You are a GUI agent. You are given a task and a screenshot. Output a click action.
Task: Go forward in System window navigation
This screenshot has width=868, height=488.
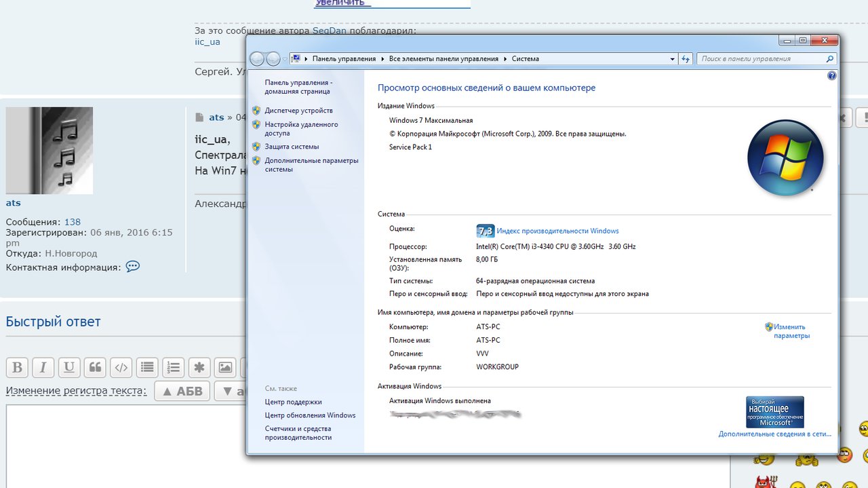pos(273,58)
